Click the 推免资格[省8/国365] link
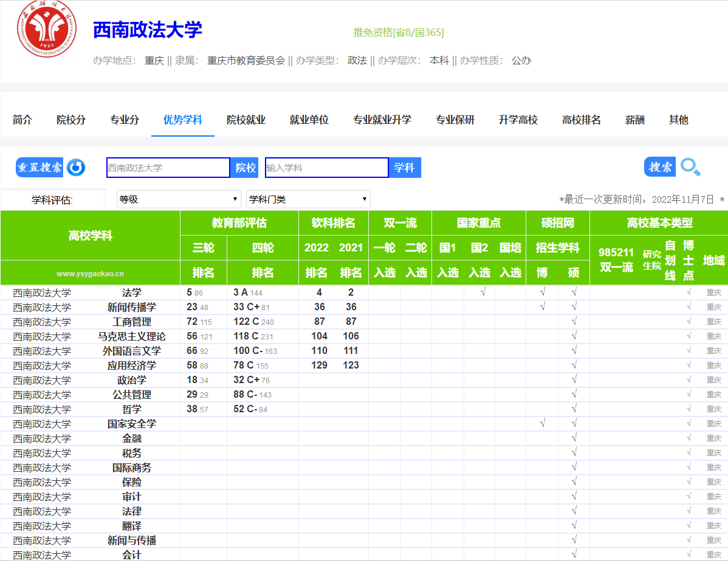The height and width of the screenshot is (561, 728). pos(399,32)
